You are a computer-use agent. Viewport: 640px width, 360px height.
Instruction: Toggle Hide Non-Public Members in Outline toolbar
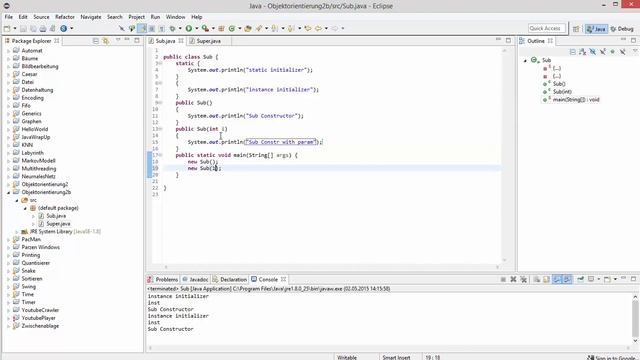613,51
